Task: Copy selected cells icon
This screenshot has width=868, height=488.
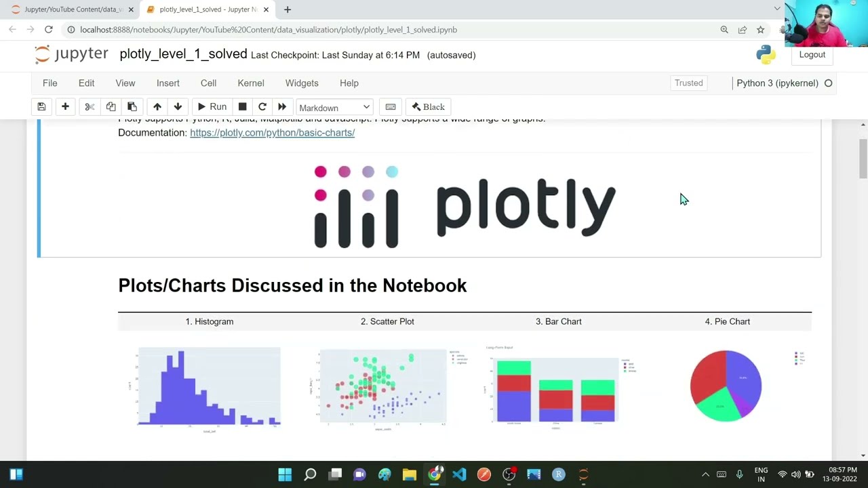Action: pyautogui.click(x=111, y=107)
